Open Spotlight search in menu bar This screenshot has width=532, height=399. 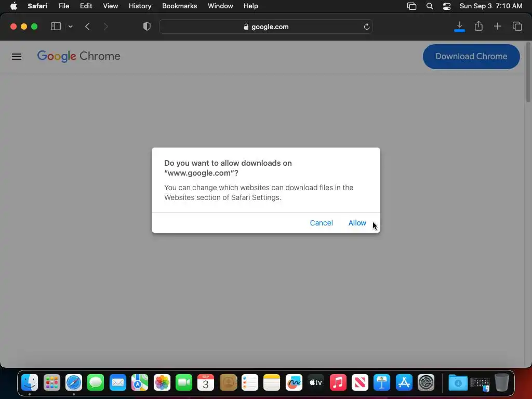(430, 6)
